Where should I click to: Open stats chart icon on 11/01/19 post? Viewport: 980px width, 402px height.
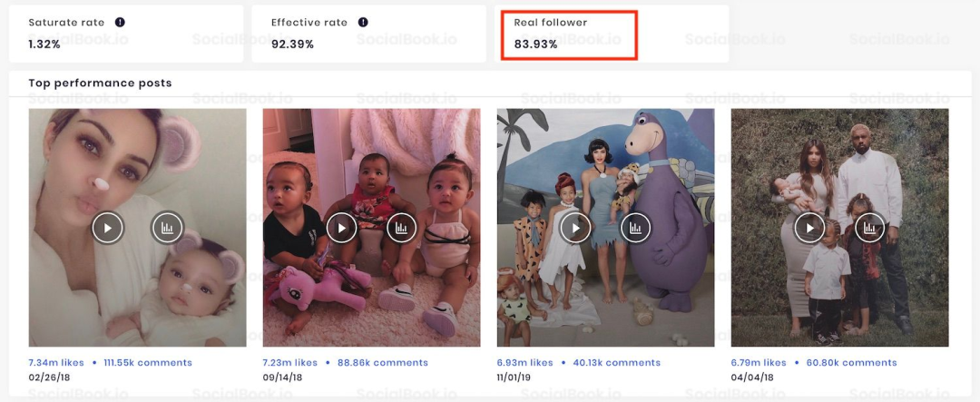point(635,228)
